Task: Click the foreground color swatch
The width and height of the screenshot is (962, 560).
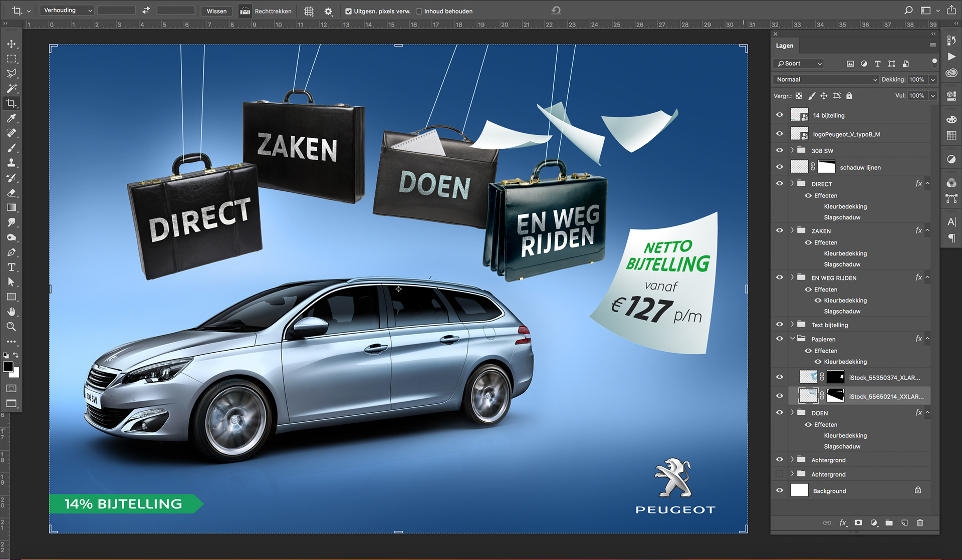Action: coord(8,367)
